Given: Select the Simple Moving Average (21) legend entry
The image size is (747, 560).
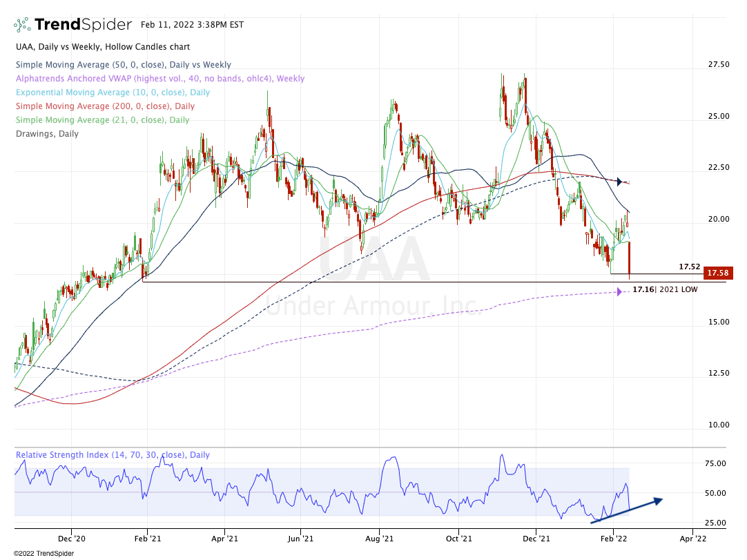Looking at the screenshot, I should coord(102,120).
